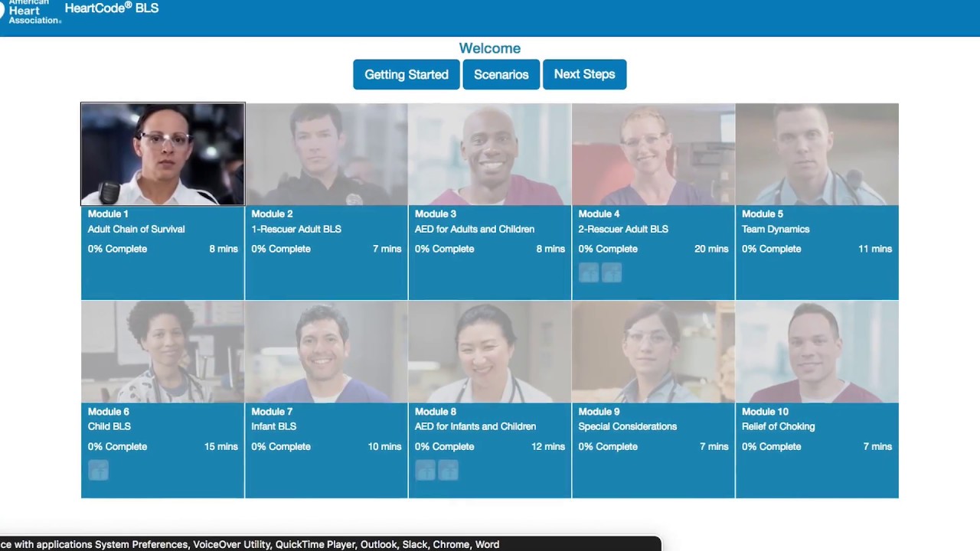Viewport: 980px width, 551px height.
Task: Open the Child BLS module title
Action: coord(109,426)
